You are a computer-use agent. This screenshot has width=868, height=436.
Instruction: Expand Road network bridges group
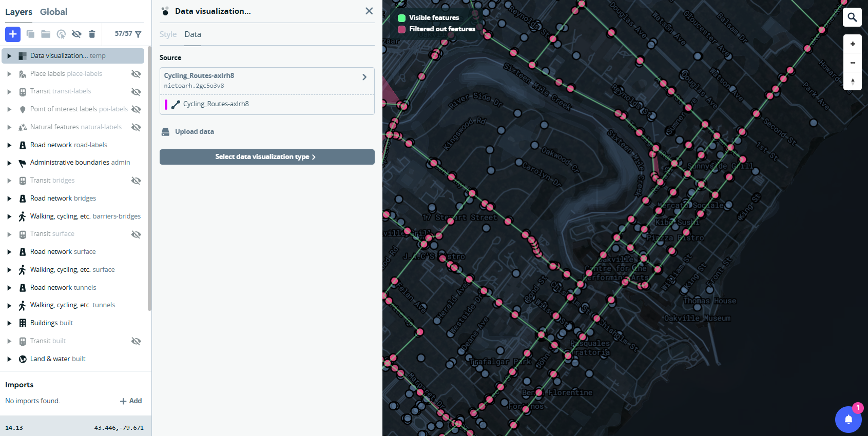(9, 199)
